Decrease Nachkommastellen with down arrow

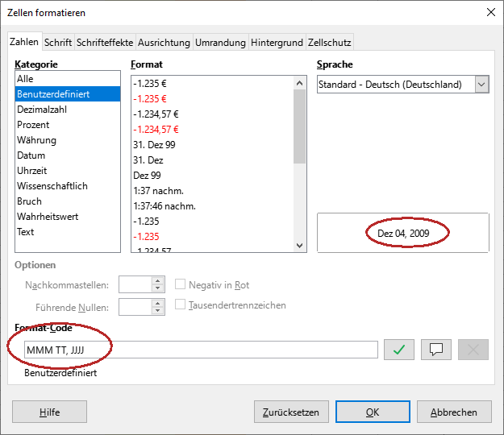[157, 288]
